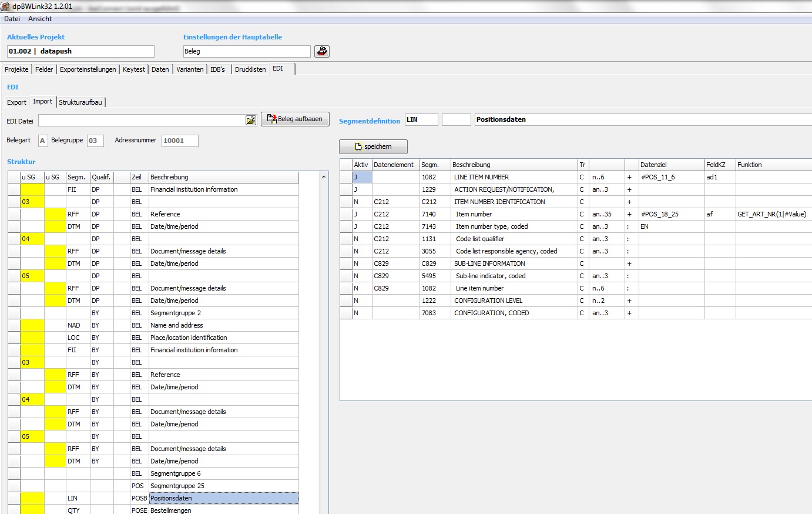Save the segment with the speichern button
The width and height of the screenshot is (812, 514).
pos(373,146)
